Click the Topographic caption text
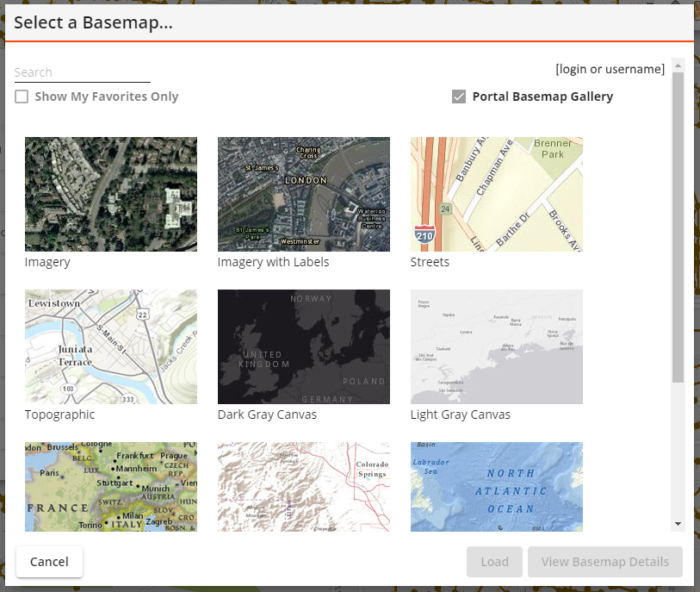Screen dimensions: 700x592 (x=59, y=414)
